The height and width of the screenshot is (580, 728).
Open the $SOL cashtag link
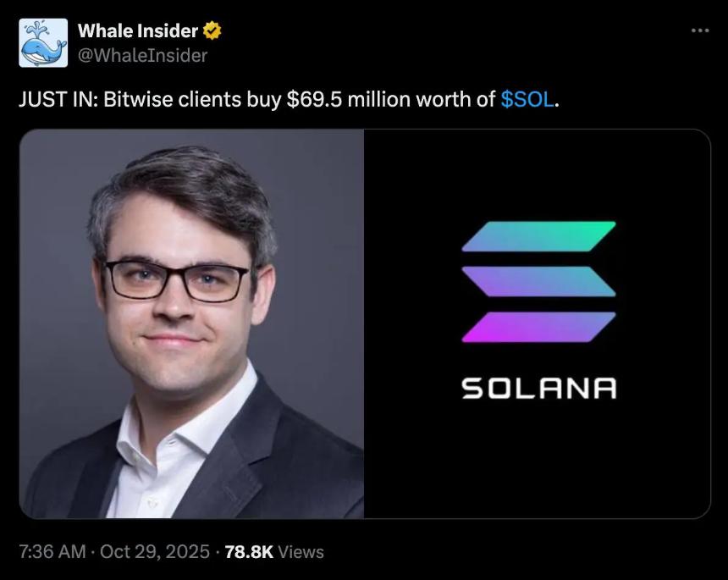527,99
